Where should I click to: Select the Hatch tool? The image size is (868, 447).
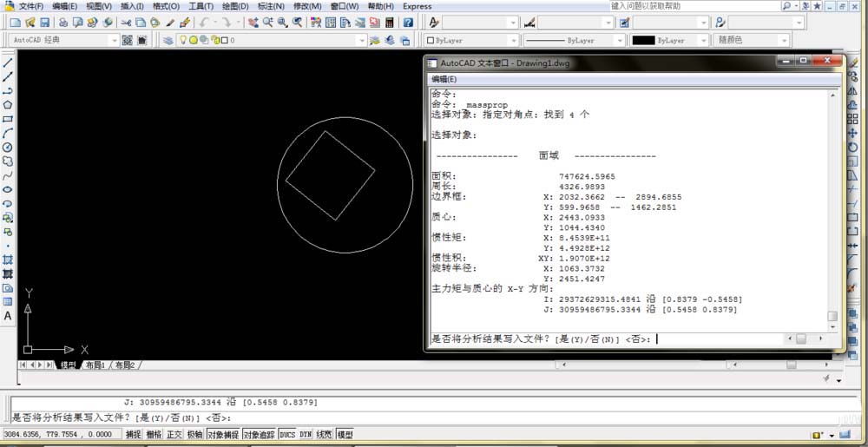click(8, 260)
